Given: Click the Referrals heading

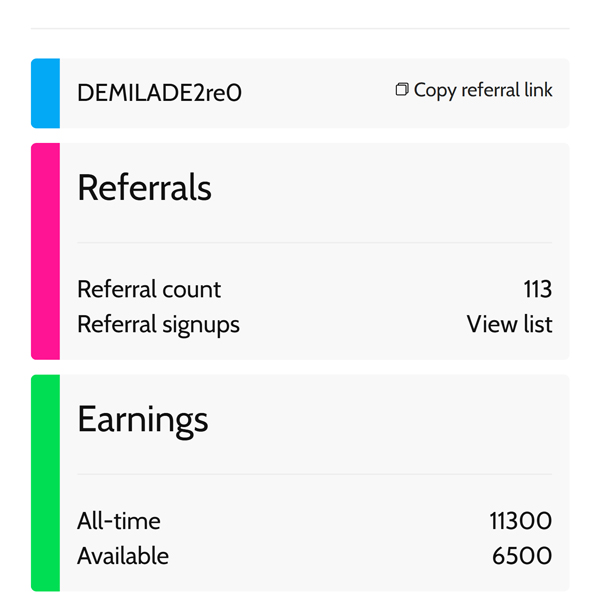Looking at the screenshot, I should [x=144, y=187].
